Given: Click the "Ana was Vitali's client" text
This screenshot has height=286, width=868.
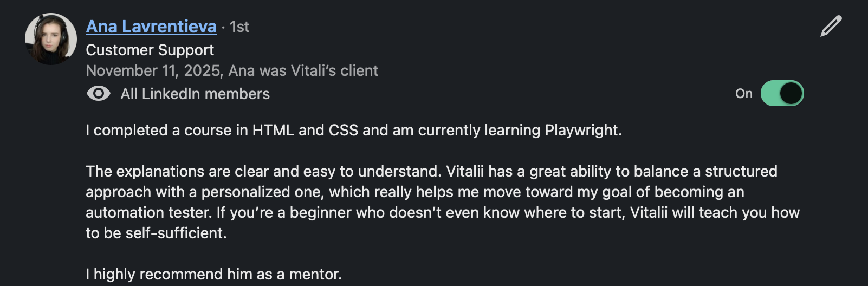Looking at the screenshot, I should (303, 70).
